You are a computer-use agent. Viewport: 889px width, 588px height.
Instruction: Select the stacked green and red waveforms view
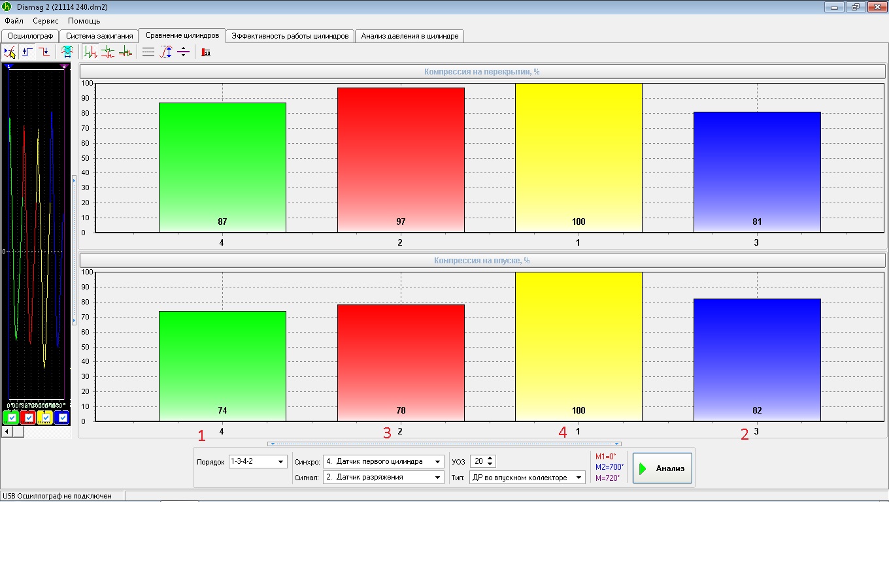pyautogui.click(x=108, y=52)
